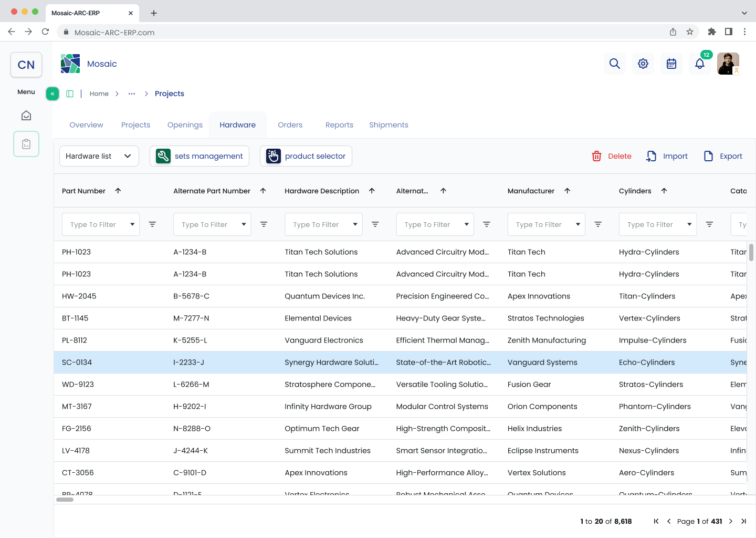This screenshot has width=756, height=538.
Task: Sort Cylinders column arrow
Action: pos(664,191)
